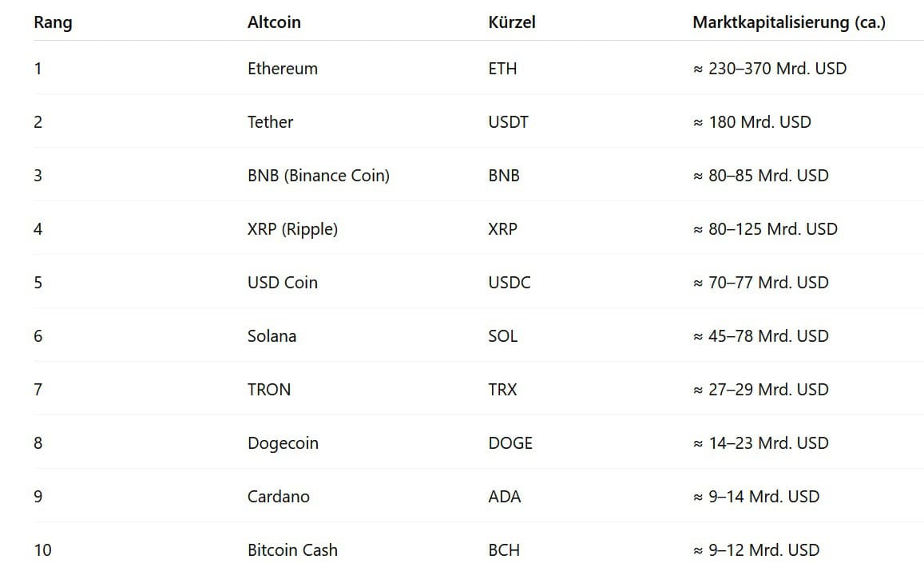924x583 pixels.
Task: Click the USDT ticker symbol
Action: pos(509,122)
